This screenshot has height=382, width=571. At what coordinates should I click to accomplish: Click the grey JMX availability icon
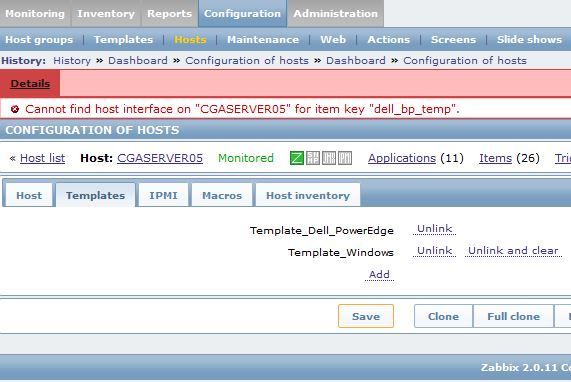point(329,158)
